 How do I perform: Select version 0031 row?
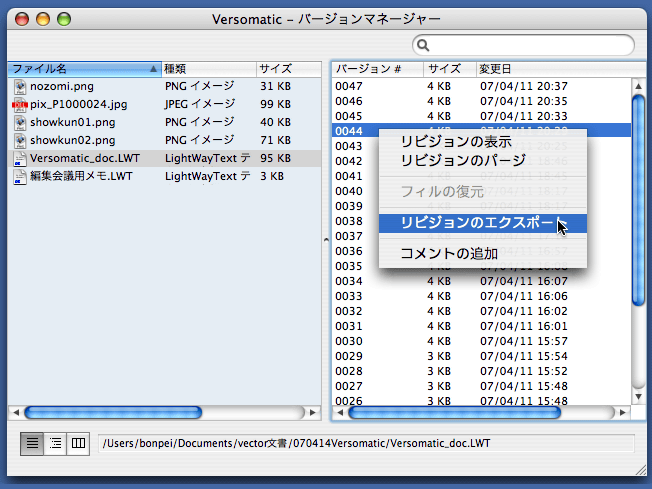pos(482,326)
